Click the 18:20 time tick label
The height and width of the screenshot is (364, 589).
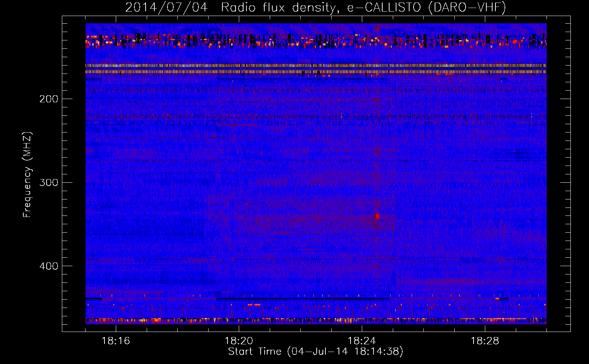pos(239,341)
